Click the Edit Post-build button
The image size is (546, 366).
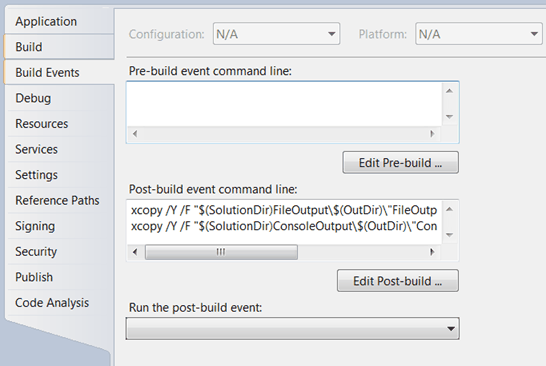pyautogui.click(x=398, y=281)
